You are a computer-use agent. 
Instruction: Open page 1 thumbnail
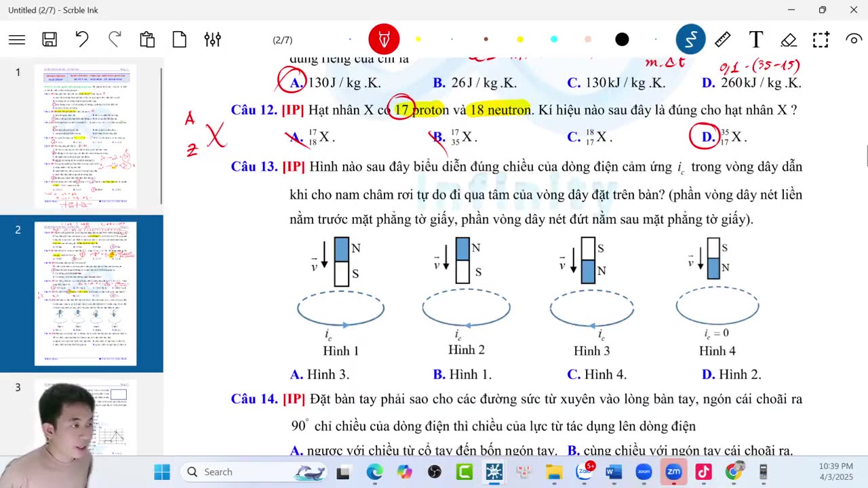click(x=85, y=136)
